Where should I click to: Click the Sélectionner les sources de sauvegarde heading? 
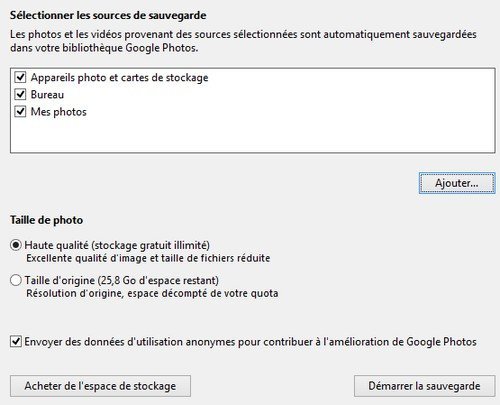point(108,15)
